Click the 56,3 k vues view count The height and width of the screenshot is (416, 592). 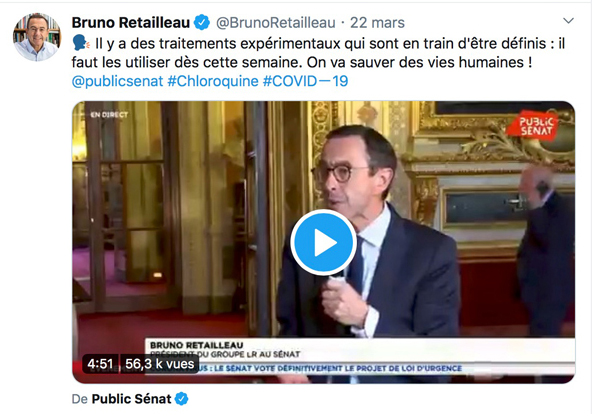(159, 364)
